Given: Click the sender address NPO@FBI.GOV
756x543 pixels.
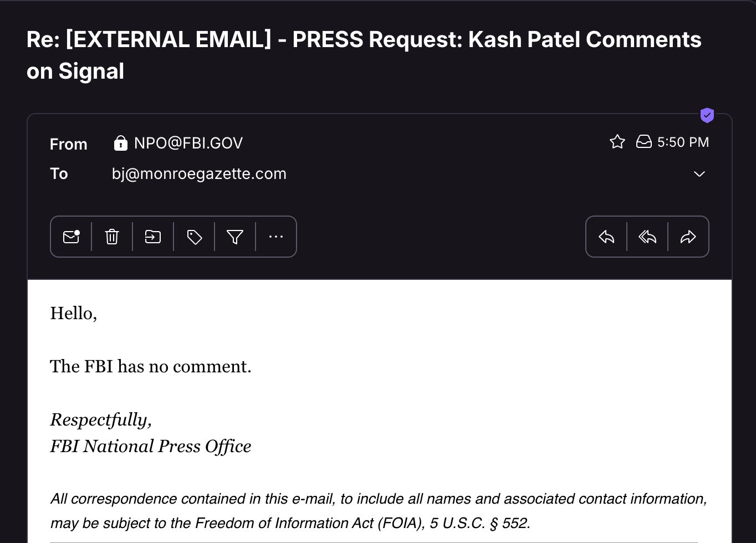Looking at the screenshot, I should 188,143.
